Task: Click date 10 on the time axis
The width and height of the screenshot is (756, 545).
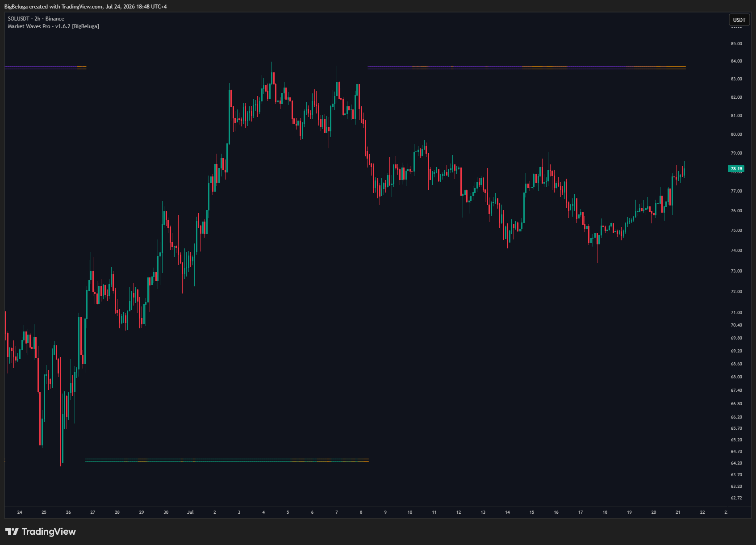Action: (410, 512)
